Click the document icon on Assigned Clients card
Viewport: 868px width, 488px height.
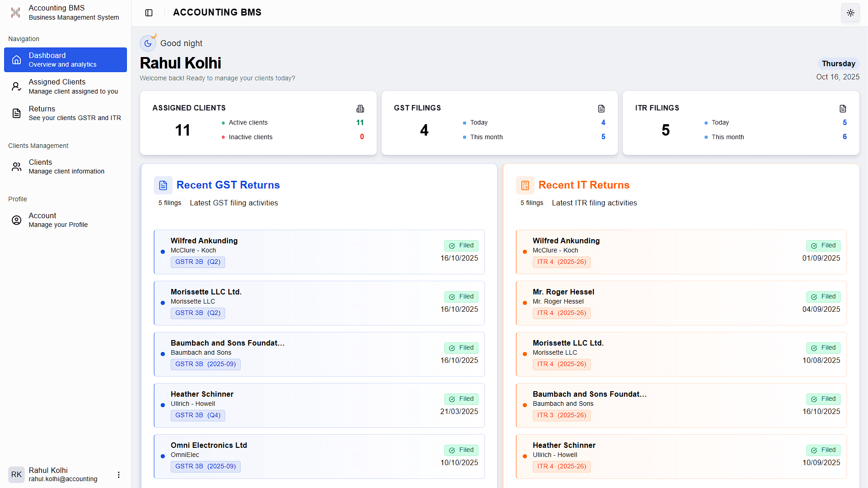pyautogui.click(x=360, y=109)
